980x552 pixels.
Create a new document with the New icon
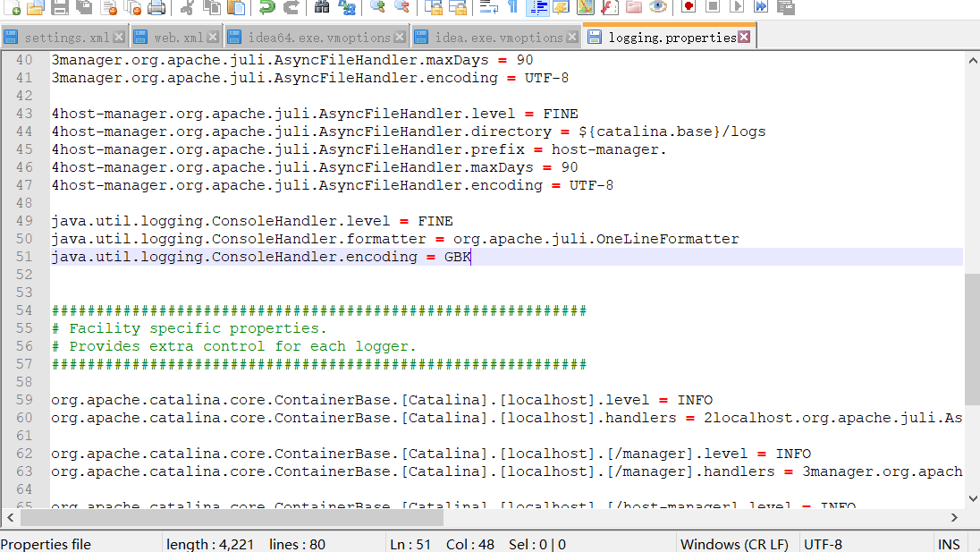[13, 7]
